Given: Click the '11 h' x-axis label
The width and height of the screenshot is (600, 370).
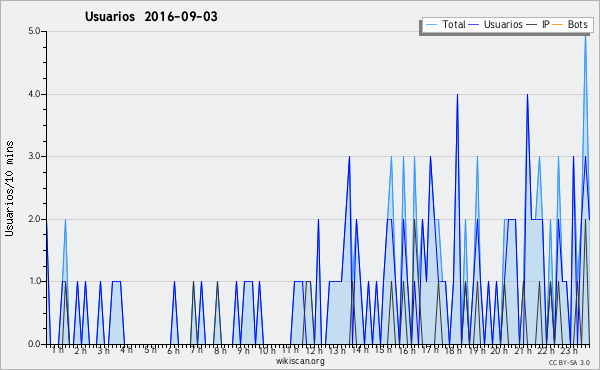Looking at the screenshot, I should (x=290, y=350).
